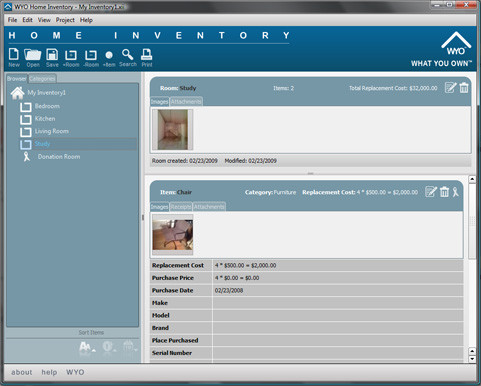Delete the Chair item with trash icon
The height and width of the screenshot is (386, 481).
point(444,192)
